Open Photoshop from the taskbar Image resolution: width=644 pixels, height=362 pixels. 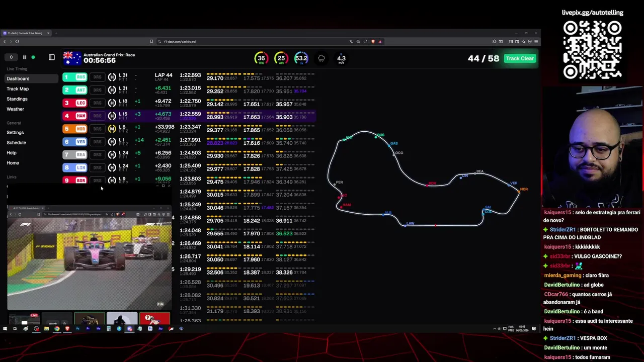coord(77,329)
